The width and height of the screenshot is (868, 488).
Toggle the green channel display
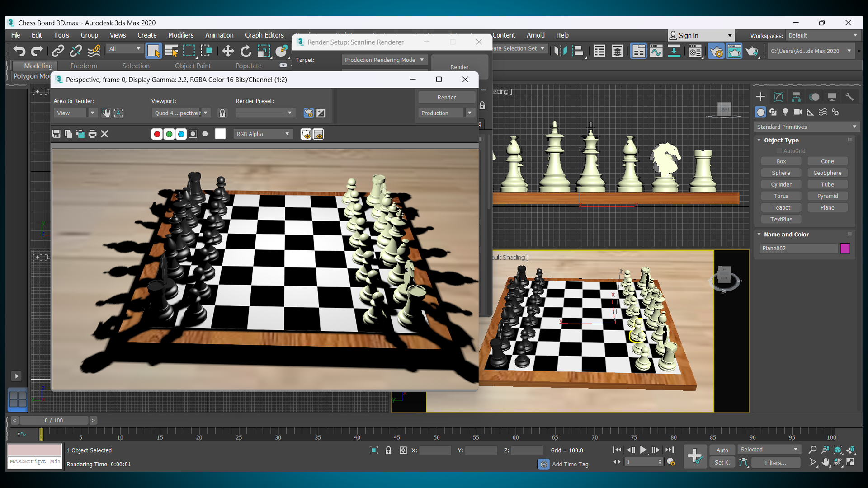[x=169, y=134]
